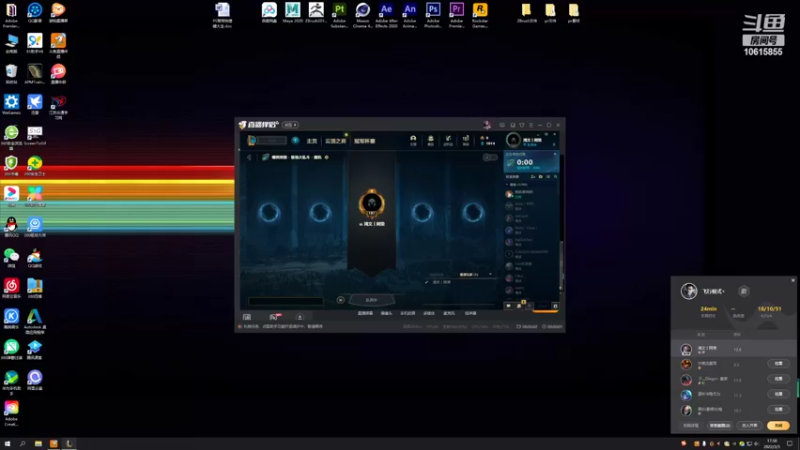
Task: Click the League lobby chat input field
Action: pyautogui.click(x=286, y=301)
